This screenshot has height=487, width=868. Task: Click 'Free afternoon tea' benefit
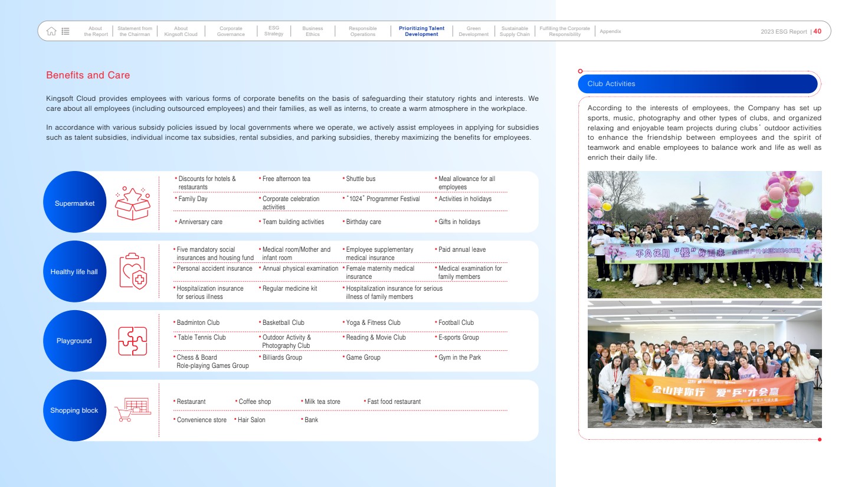[x=286, y=179]
